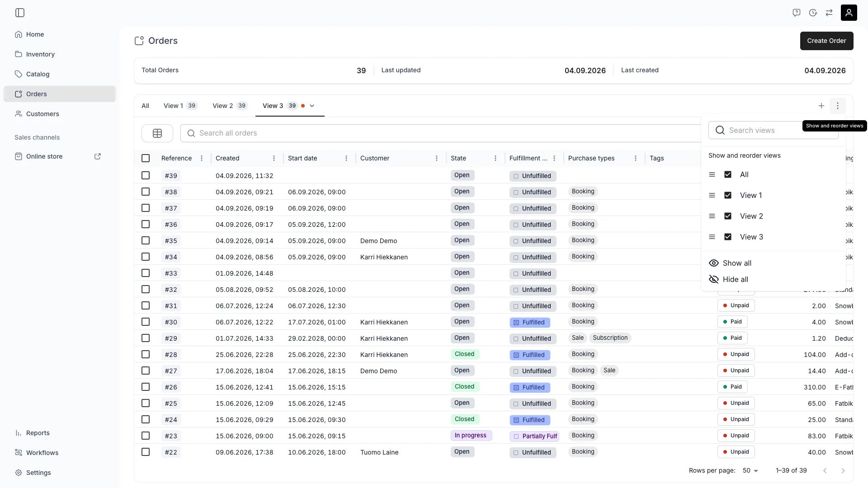This screenshot has width=868, height=488.
Task: Add a new view with plus icon
Action: click(821, 106)
